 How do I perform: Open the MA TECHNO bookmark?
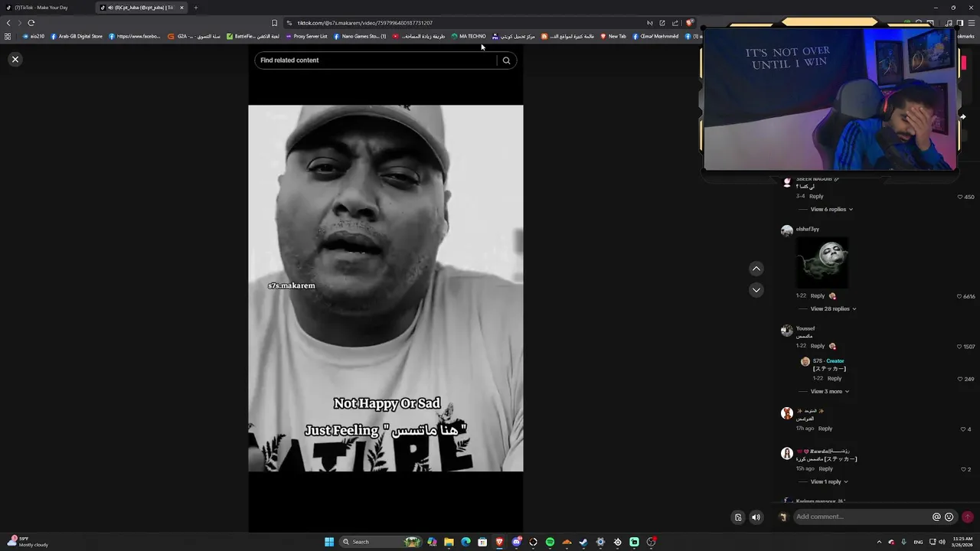469,36
